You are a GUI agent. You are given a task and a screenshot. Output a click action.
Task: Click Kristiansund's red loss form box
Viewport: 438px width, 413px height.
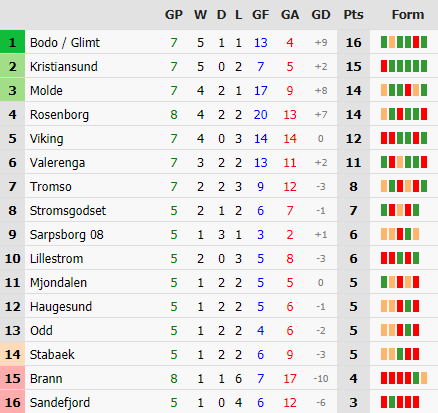click(384, 66)
